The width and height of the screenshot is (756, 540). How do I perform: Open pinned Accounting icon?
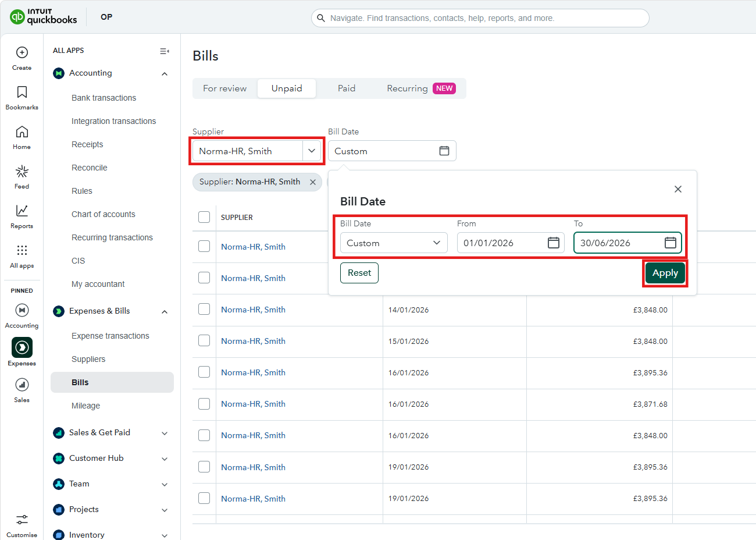click(x=22, y=310)
